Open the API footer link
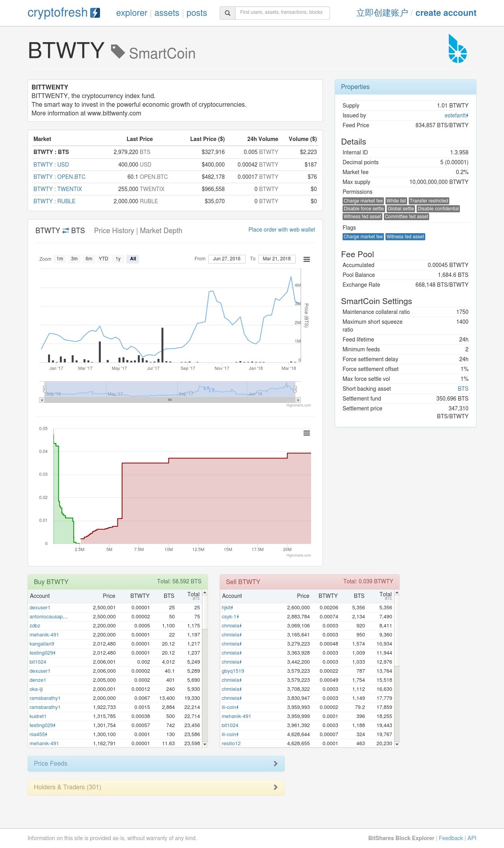504x848 pixels. coord(472,838)
